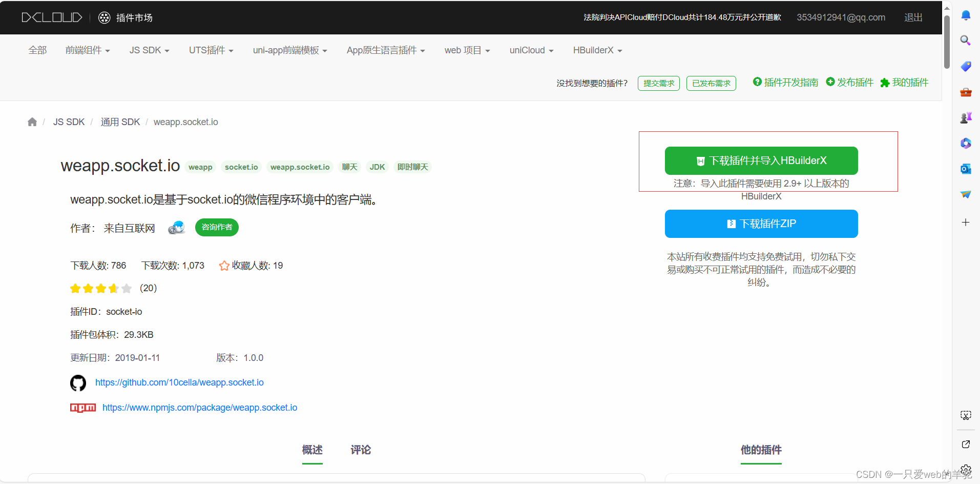980x484 pixels.
Task: Click the 插件开发指南 link
Action: click(x=791, y=83)
